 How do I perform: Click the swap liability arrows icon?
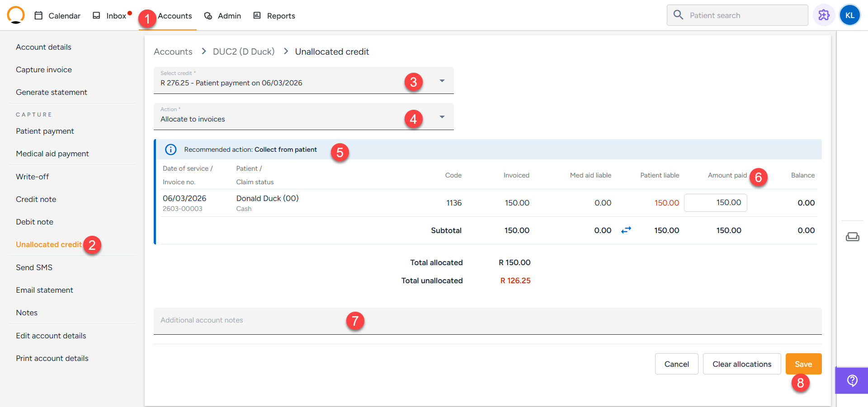pos(626,230)
